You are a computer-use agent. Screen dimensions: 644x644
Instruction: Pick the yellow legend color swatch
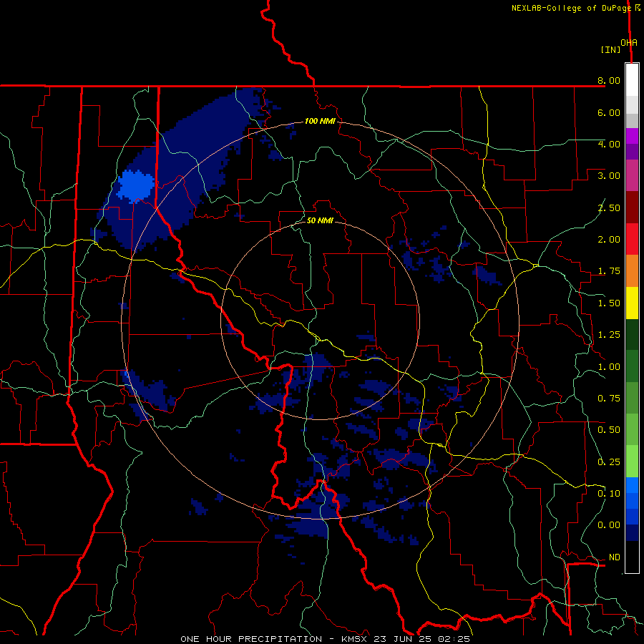pos(632,303)
